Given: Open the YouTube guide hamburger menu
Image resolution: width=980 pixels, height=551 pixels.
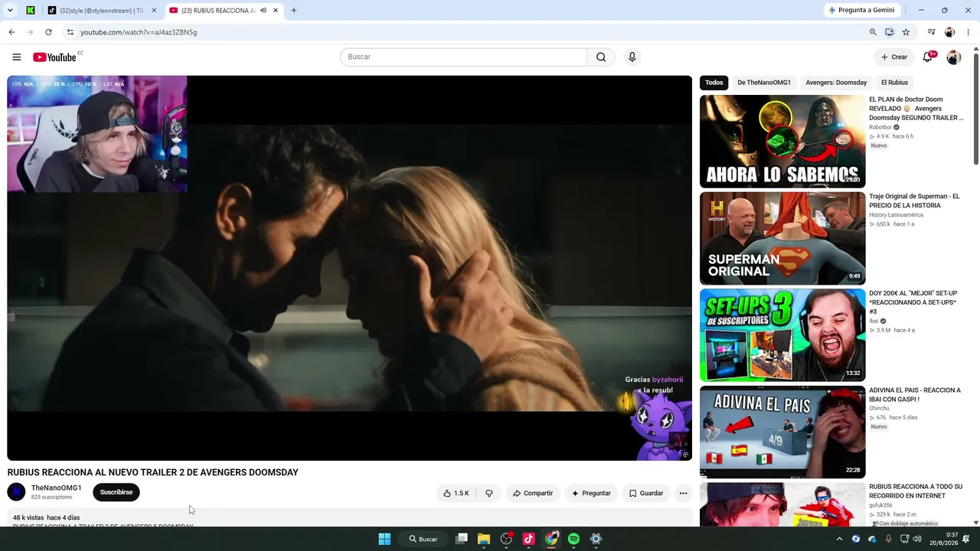Looking at the screenshot, I should (x=17, y=57).
